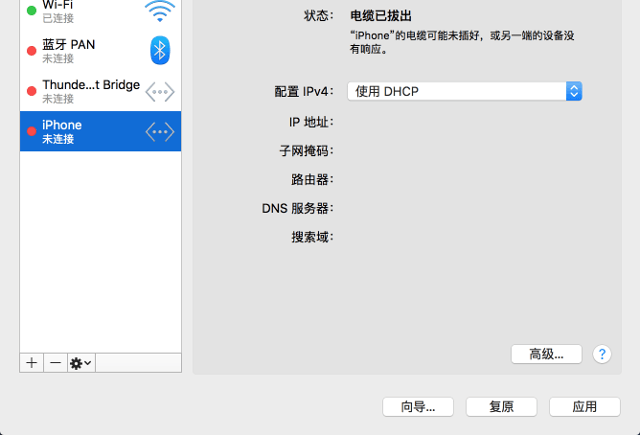Open 高级 advanced settings
This screenshot has height=435, width=640.
coord(547,354)
